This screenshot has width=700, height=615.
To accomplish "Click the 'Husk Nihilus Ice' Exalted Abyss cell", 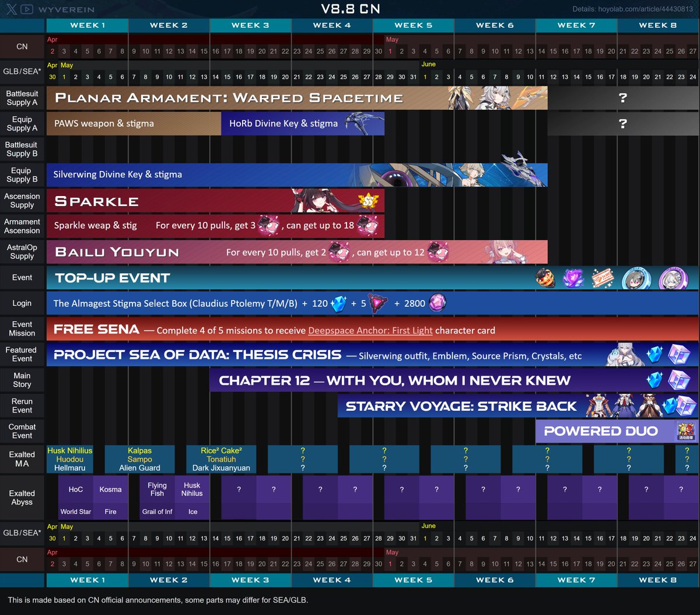I will point(192,497).
